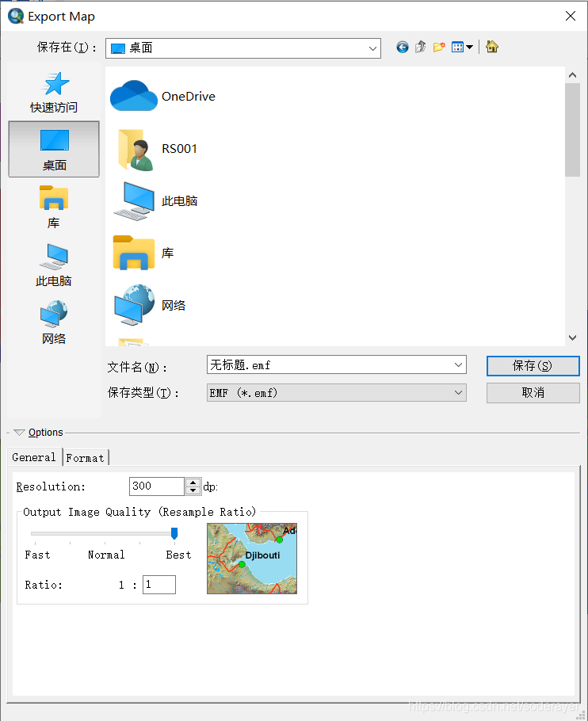The height and width of the screenshot is (721, 588).
Task: Create a new folder icon
Action: (439, 47)
